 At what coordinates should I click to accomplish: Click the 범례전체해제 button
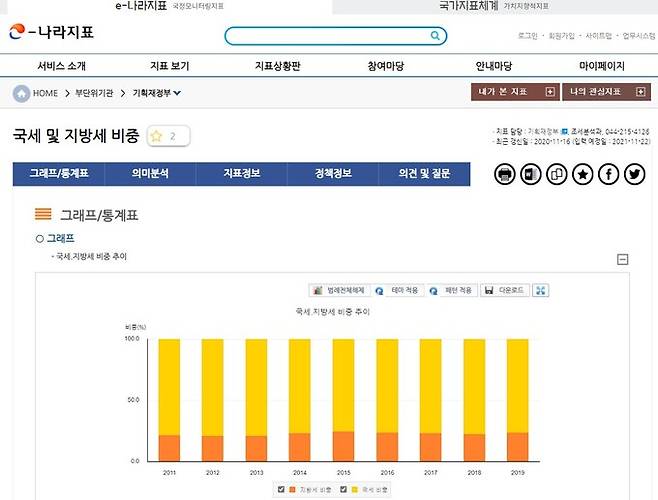[341, 290]
